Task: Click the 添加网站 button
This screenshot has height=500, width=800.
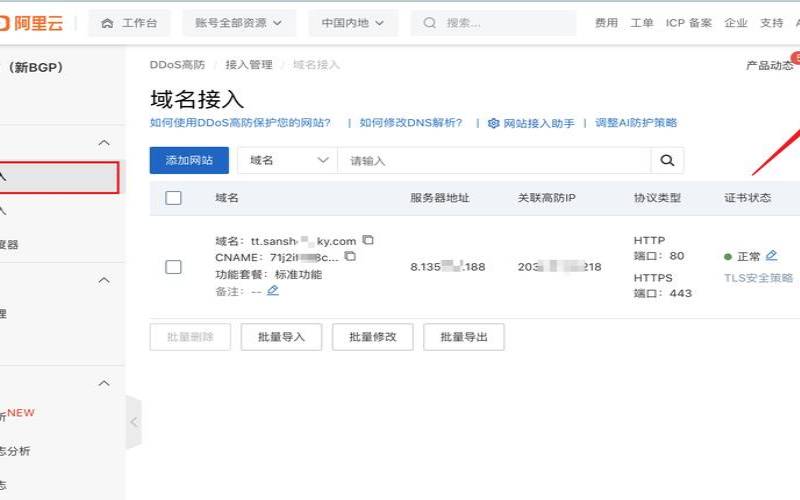Action: (x=189, y=160)
